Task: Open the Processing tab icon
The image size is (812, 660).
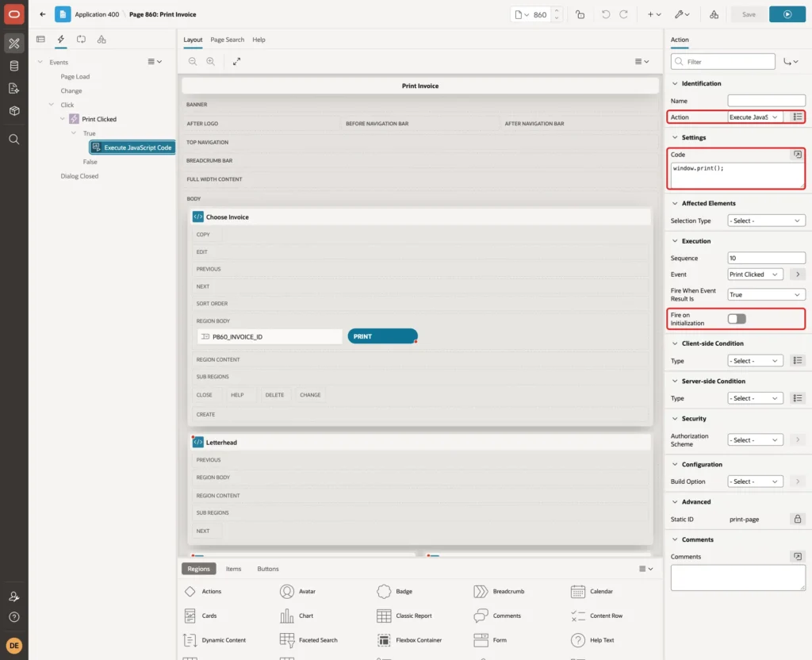Action: pos(82,40)
